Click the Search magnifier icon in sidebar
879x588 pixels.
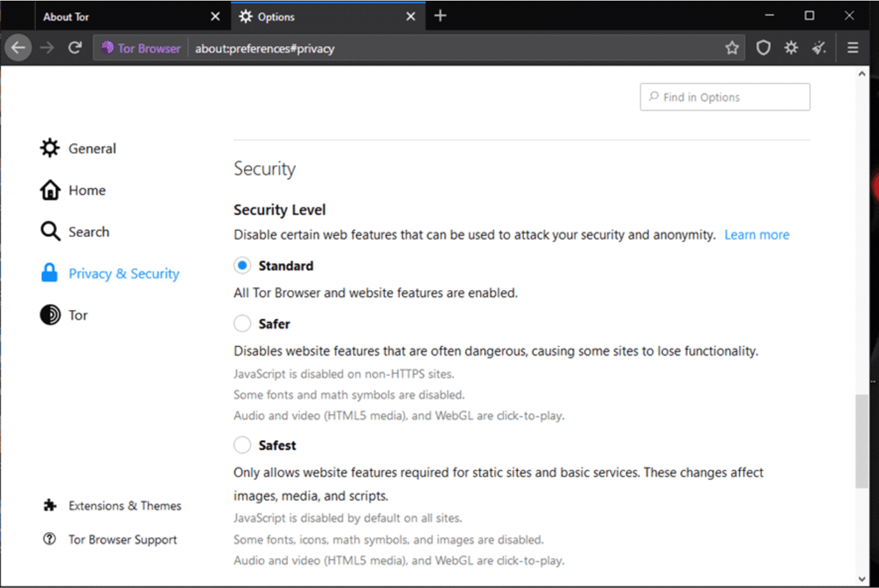point(50,231)
